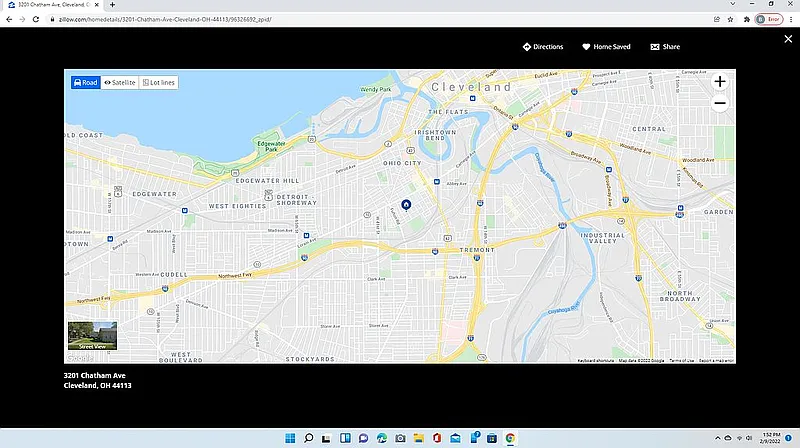Click the blue home pin on the map
This screenshot has height=448, width=800.
406,204
